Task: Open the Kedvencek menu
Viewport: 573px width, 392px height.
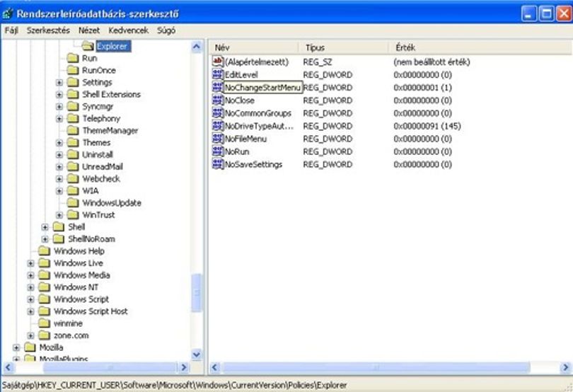Action: coord(128,30)
